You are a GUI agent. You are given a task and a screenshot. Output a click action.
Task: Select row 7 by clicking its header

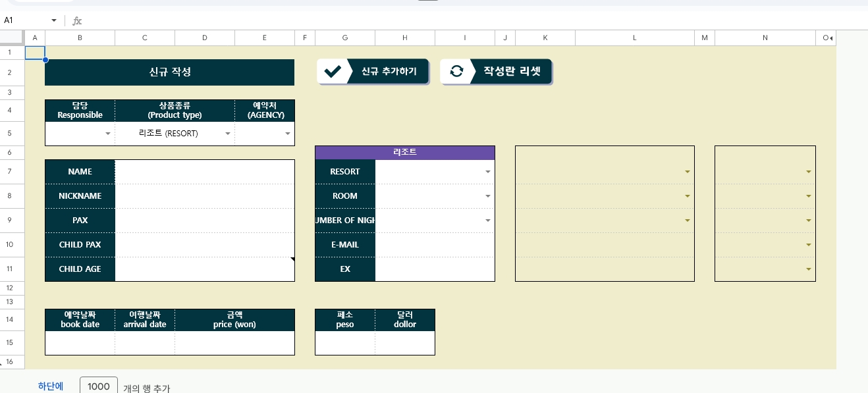coord(12,171)
